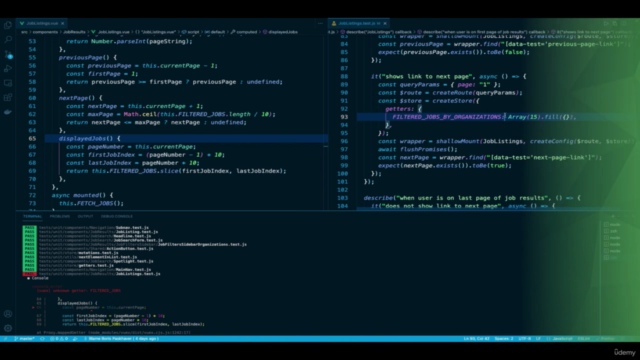Open the Extensions view
Screen dimensions: 640x360
[x=8, y=97]
